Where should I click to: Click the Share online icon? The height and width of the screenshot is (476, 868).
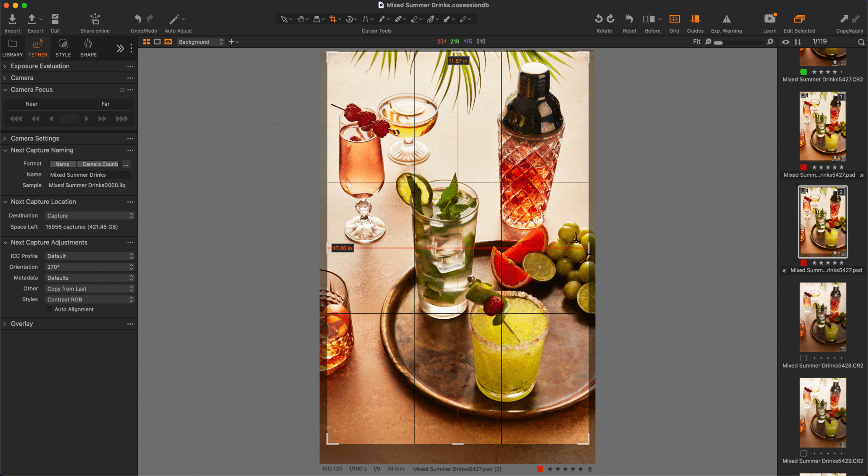95,19
